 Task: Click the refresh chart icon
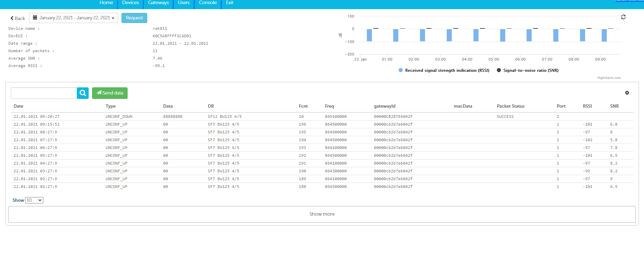coord(623,17)
